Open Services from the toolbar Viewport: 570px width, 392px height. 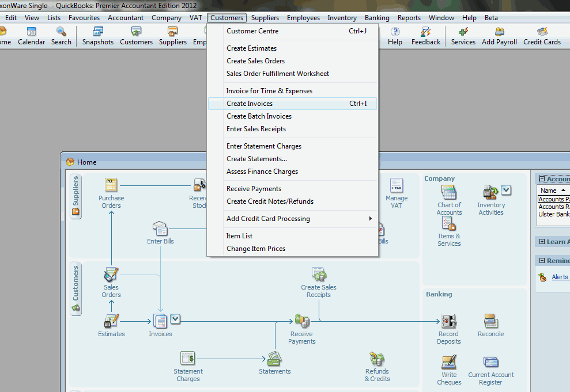click(x=463, y=36)
